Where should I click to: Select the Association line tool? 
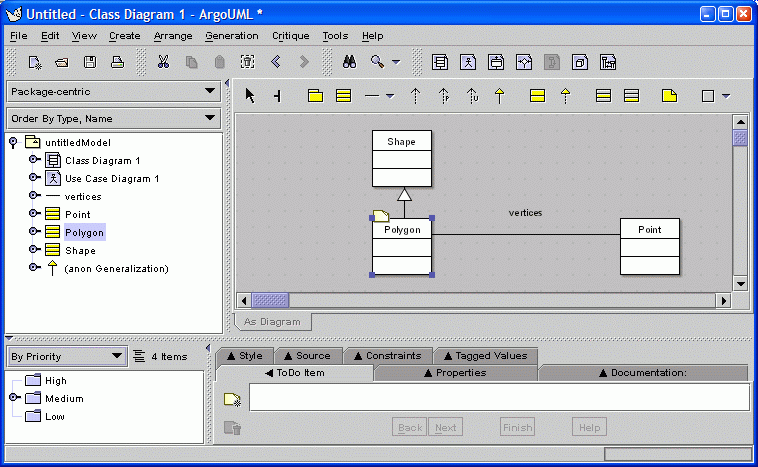coord(372,96)
